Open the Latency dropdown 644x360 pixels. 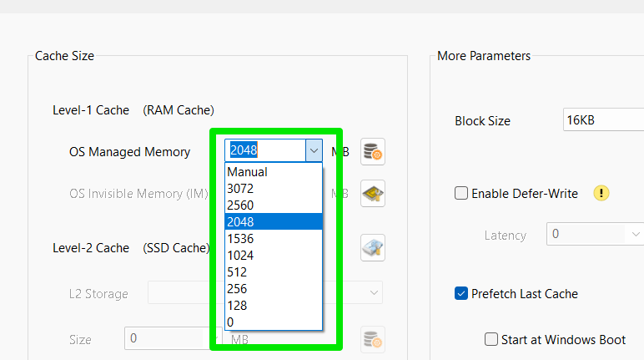tap(592, 235)
